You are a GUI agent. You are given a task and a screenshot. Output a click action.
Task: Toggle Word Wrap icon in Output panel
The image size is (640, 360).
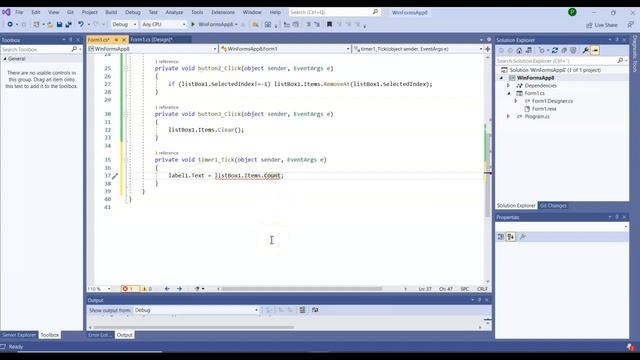point(315,310)
